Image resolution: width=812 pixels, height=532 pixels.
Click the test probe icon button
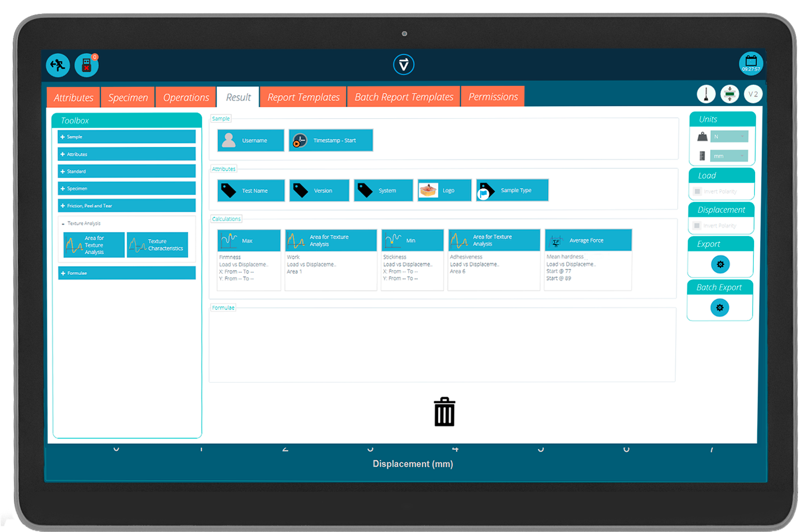point(706,94)
